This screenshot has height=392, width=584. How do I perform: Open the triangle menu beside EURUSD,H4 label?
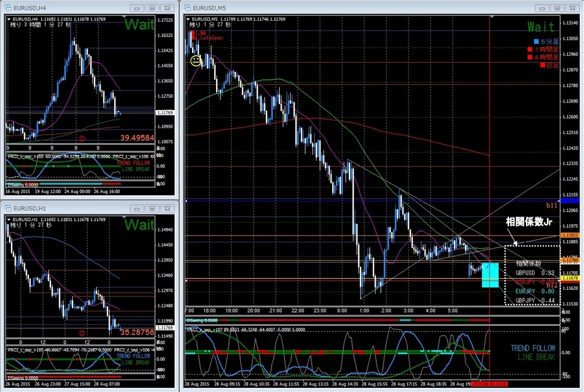9,19
